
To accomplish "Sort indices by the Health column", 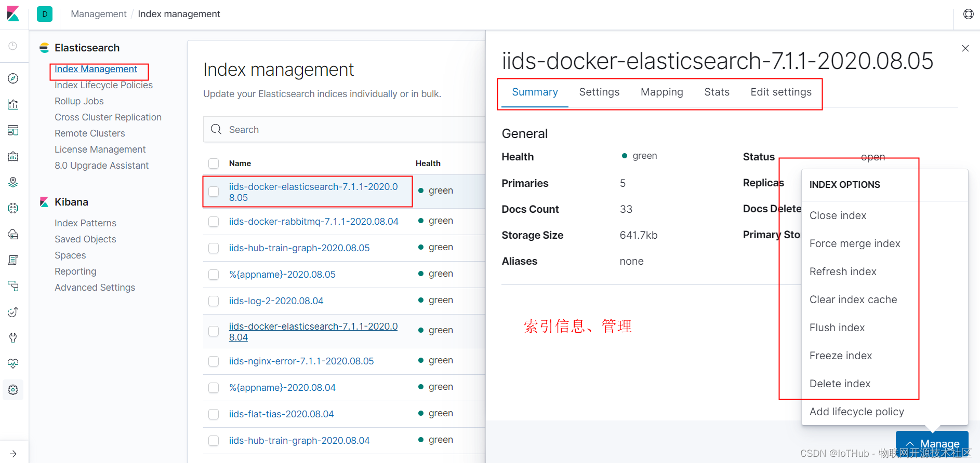I will point(428,164).
